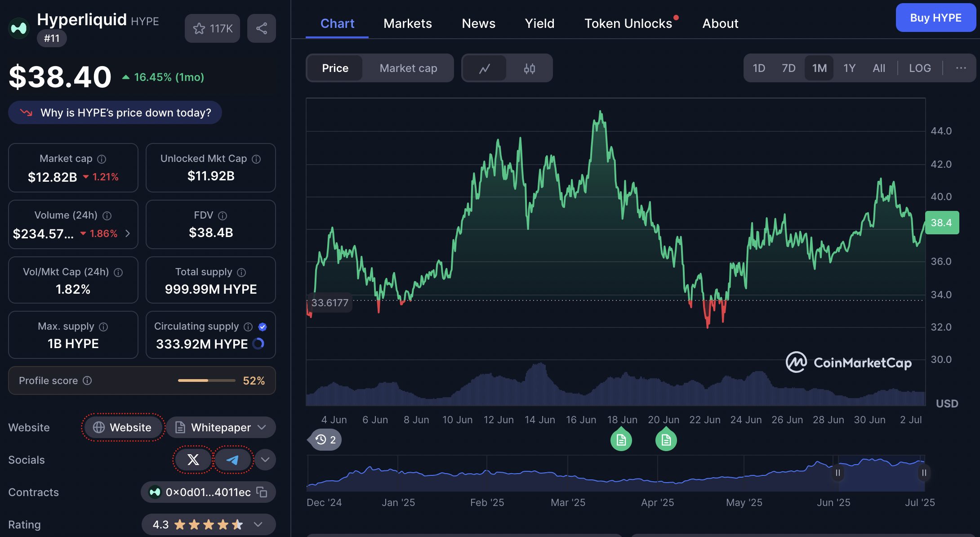
Task: Switch to the candlestick chart view
Action: 529,68
